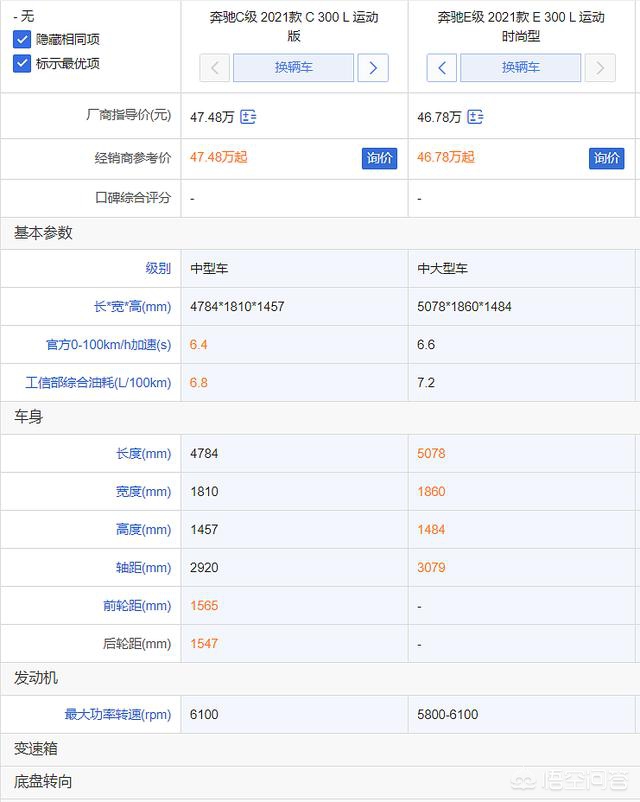Uncheck the 隐藏相同项 checkbox
Image resolution: width=640 pixels, height=802 pixels.
(x=22, y=39)
